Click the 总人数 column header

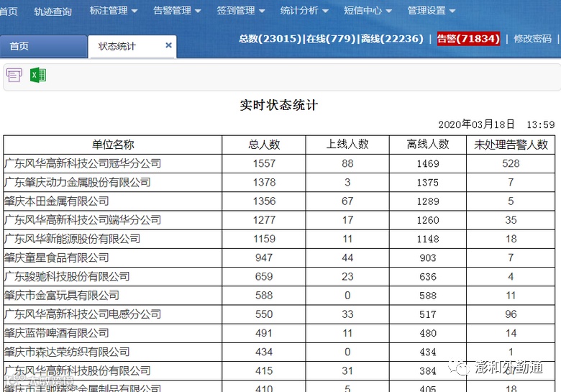(x=264, y=145)
